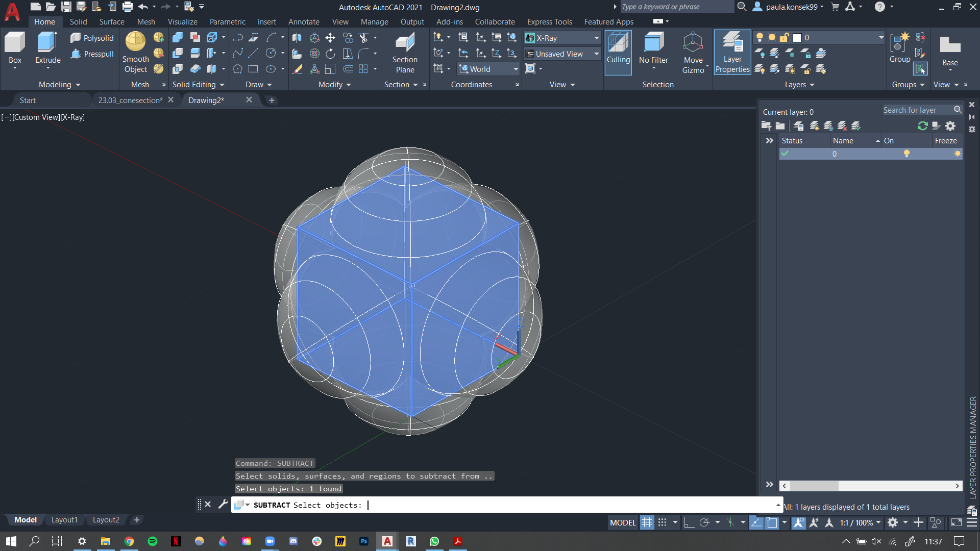This screenshot has height=551, width=980.
Task: Click the Solid ribbon tab
Action: (78, 21)
